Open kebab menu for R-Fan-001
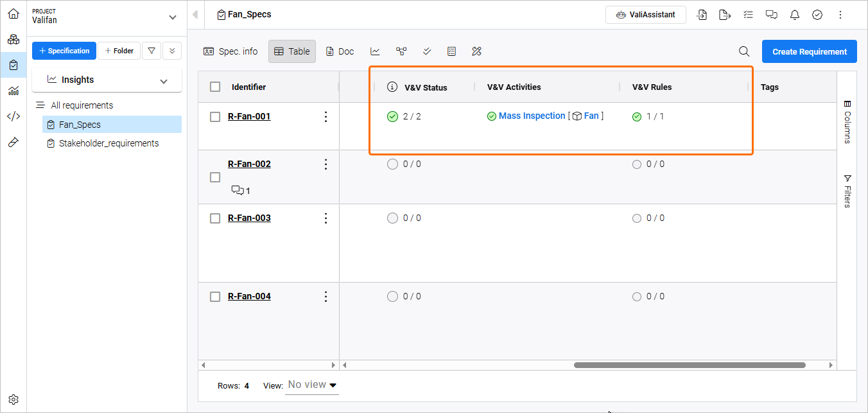 325,116
